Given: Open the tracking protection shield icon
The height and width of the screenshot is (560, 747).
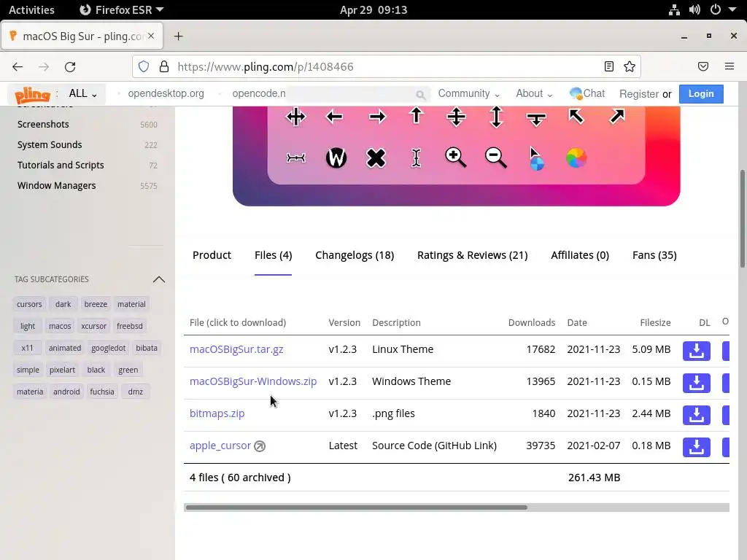Looking at the screenshot, I should pos(144,66).
